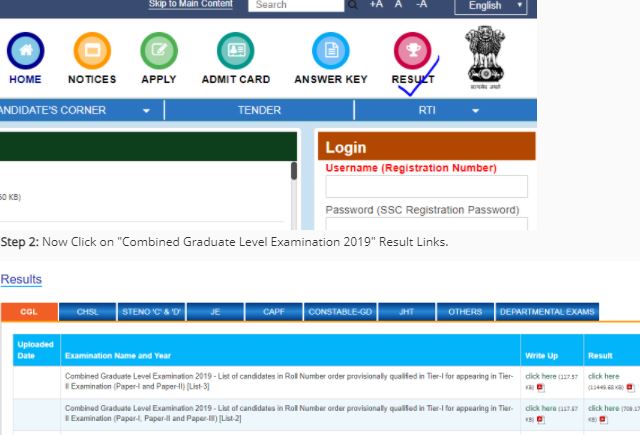Click the ADMIT CARD label text
Viewport: 640px width, 435px height.
tap(236, 79)
